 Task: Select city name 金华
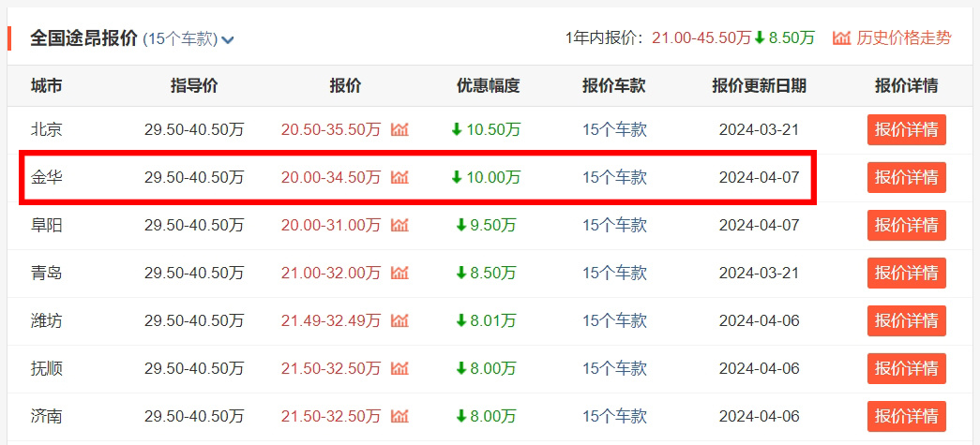[47, 177]
